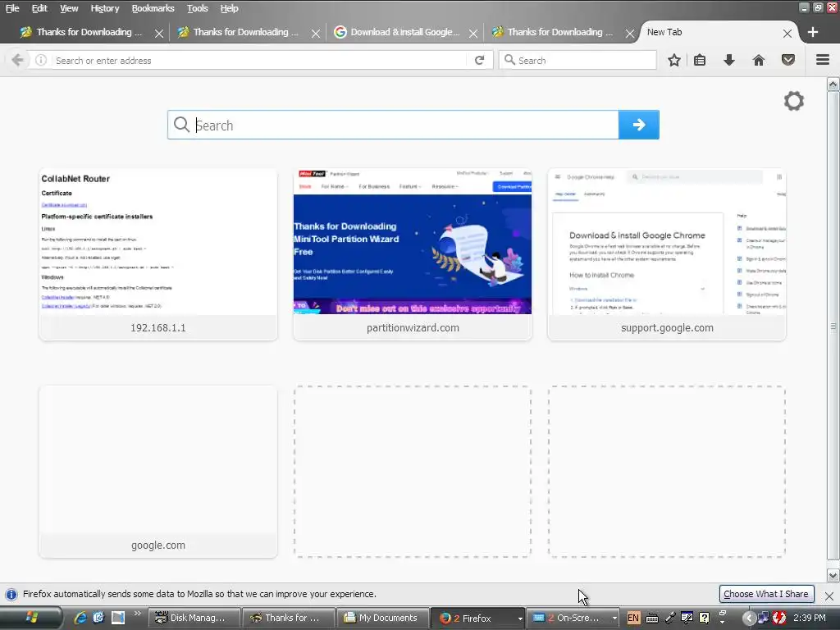Screen dimensions: 840x630
Task: Reload the page with the refresh icon
Action: pos(479,60)
